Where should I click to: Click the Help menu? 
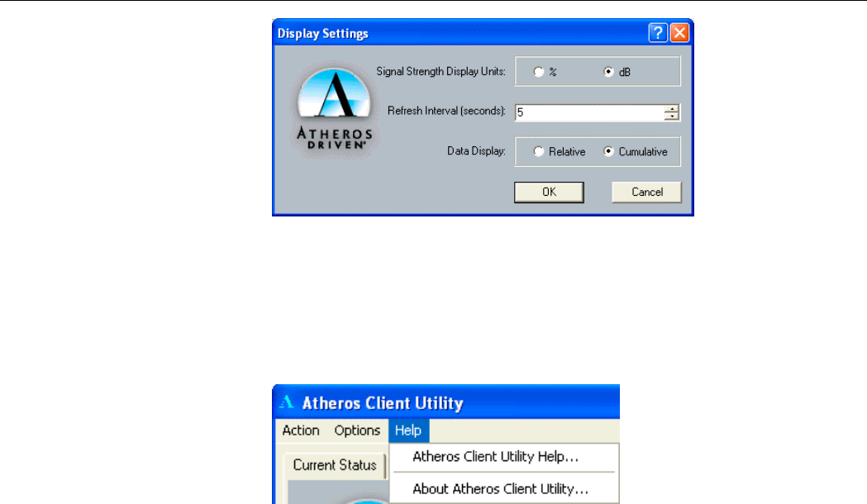[408, 430]
